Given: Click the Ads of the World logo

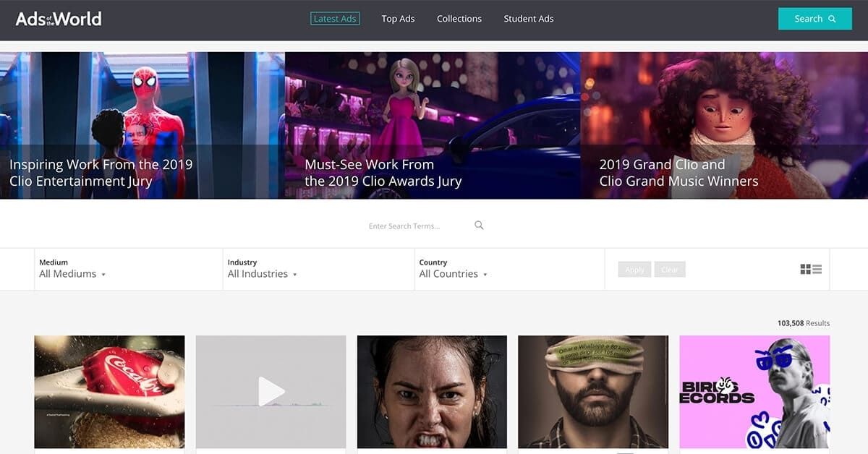Looking at the screenshot, I should (x=59, y=19).
